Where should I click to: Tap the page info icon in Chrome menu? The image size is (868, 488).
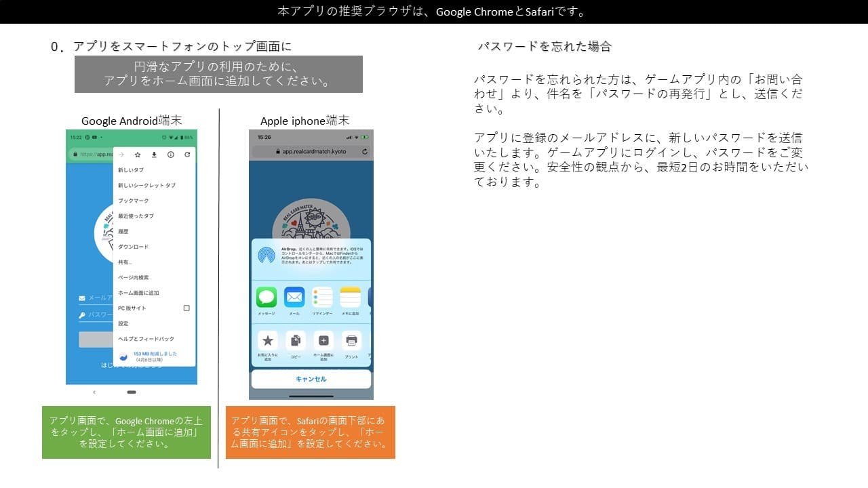point(170,155)
